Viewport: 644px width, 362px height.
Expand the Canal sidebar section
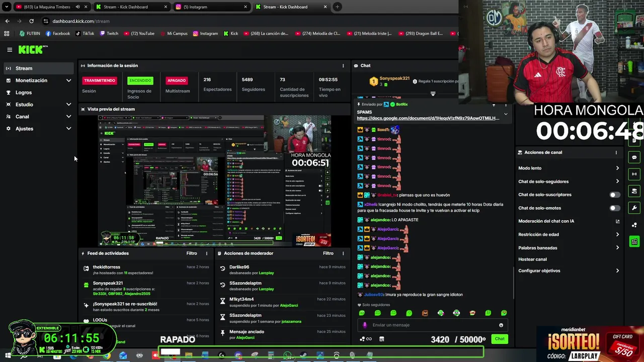[x=68, y=117]
